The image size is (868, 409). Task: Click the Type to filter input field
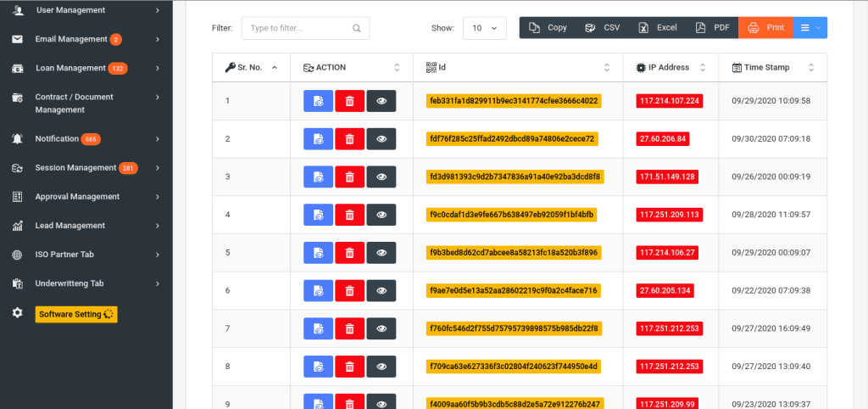coord(298,28)
